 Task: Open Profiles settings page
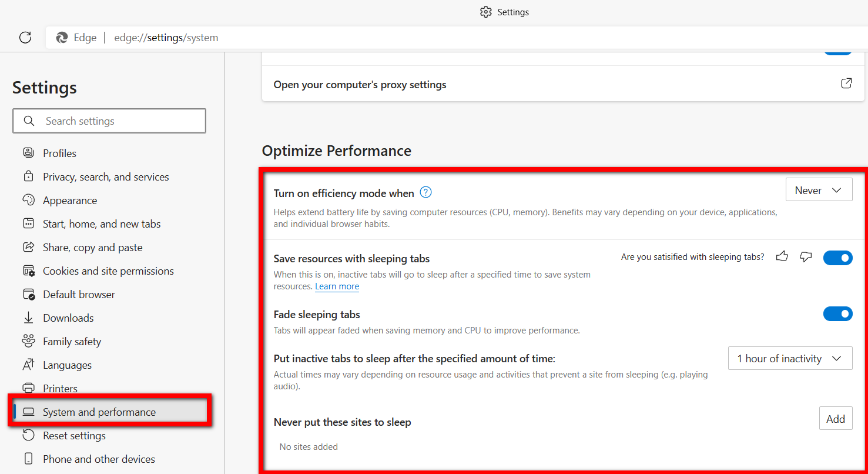(x=59, y=153)
